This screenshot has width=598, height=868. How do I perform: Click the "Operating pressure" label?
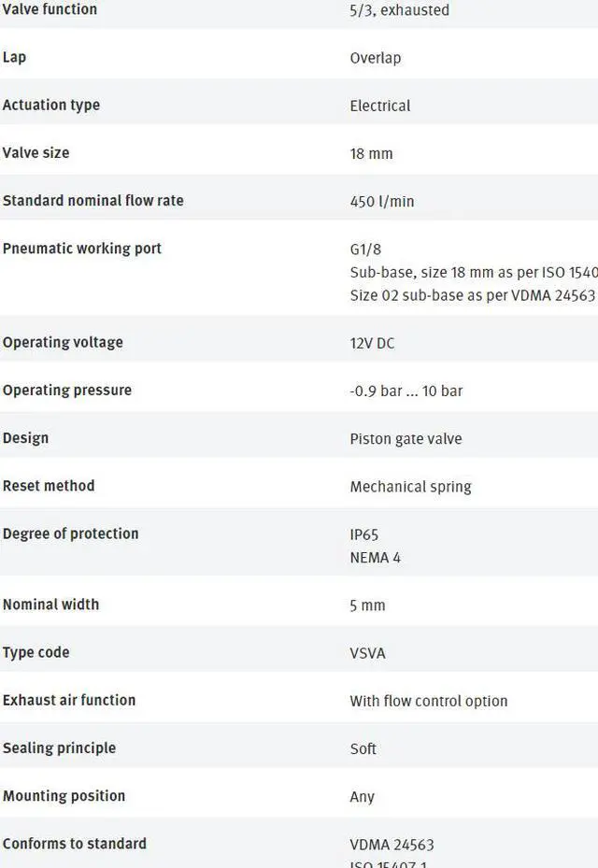67,390
